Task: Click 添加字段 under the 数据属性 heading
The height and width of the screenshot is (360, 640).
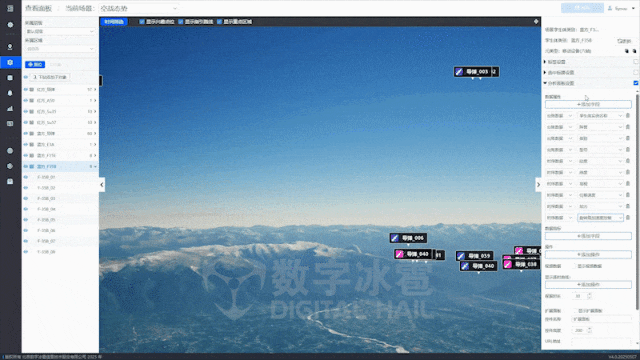Action: (x=588, y=104)
